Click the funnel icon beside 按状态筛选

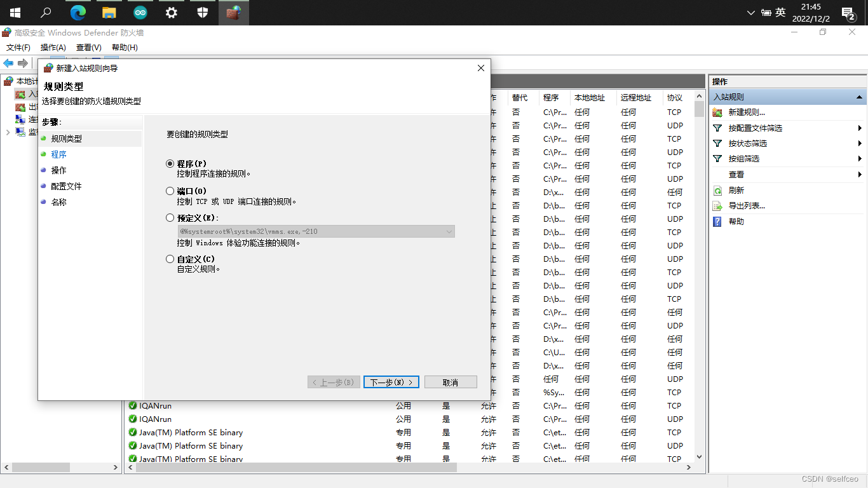coord(717,144)
